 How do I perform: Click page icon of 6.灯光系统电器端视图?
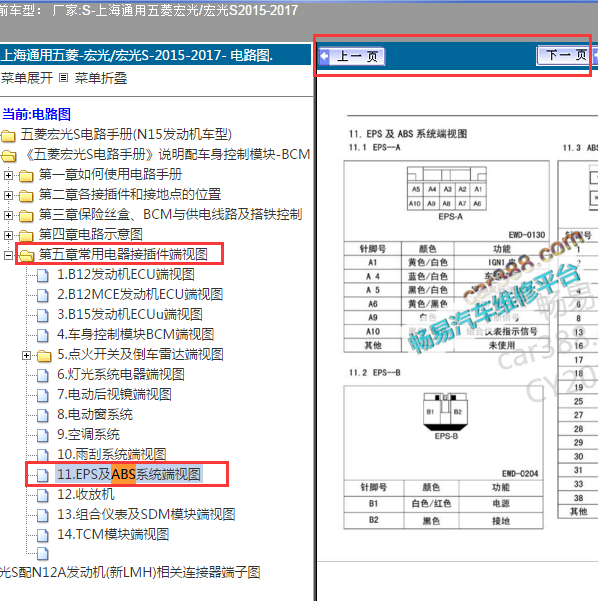coord(43,376)
